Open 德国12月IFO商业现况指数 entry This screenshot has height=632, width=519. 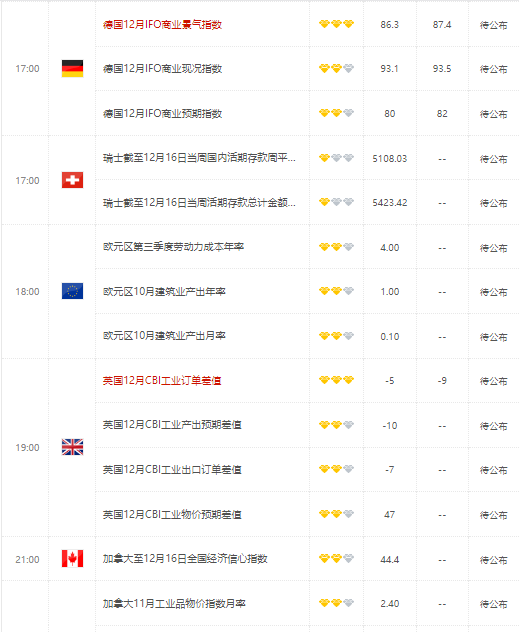[162, 69]
